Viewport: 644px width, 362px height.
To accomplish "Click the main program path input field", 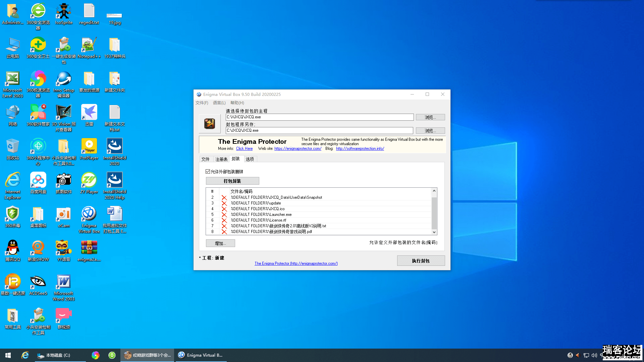I will coord(320,117).
